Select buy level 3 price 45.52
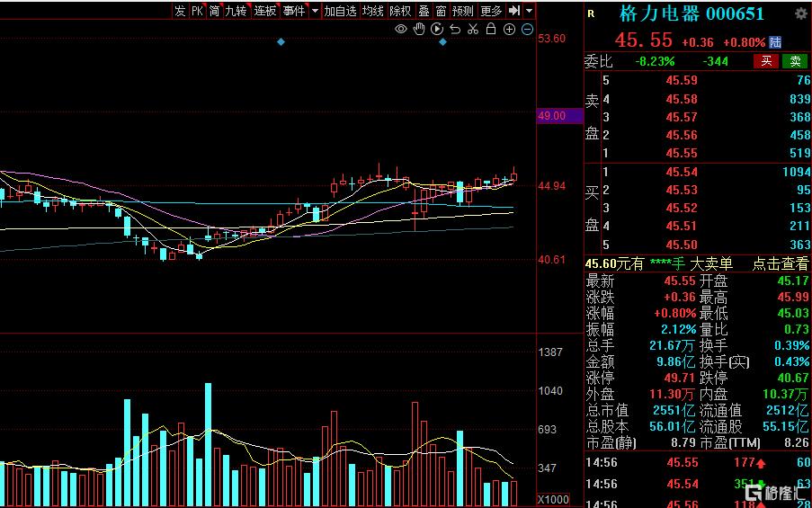This screenshot has width=812, height=508. (x=682, y=209)
